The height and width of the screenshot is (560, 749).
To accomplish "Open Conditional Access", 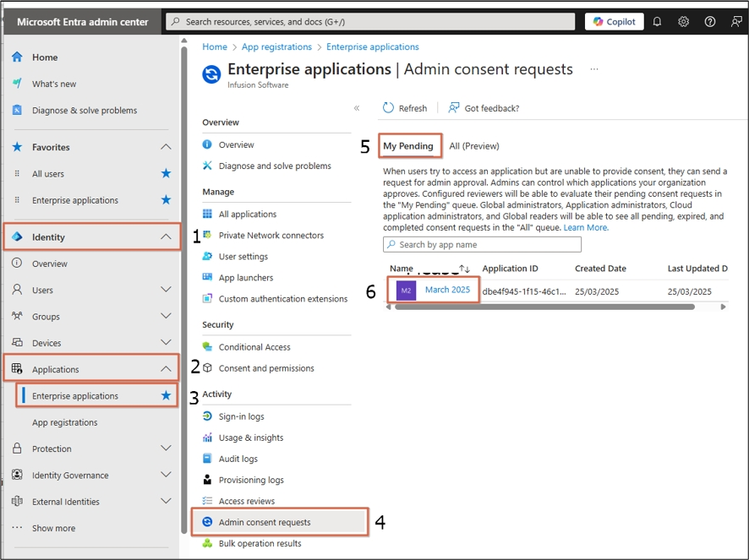I will tap(254, 347).
